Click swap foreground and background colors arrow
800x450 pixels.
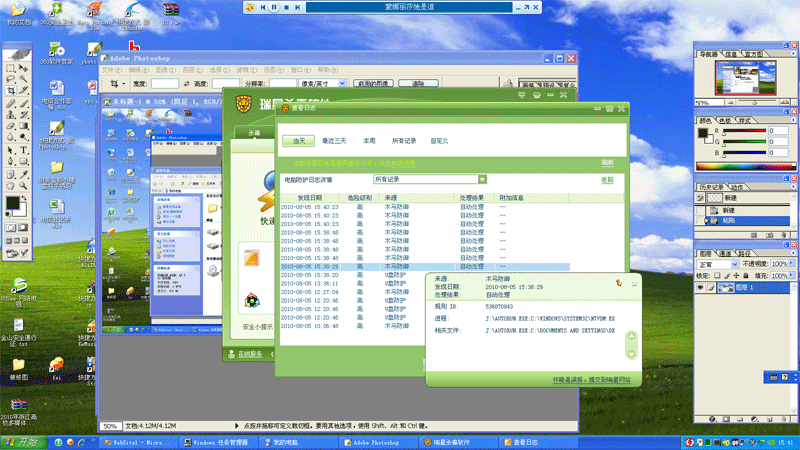click(x=23, y=198)
